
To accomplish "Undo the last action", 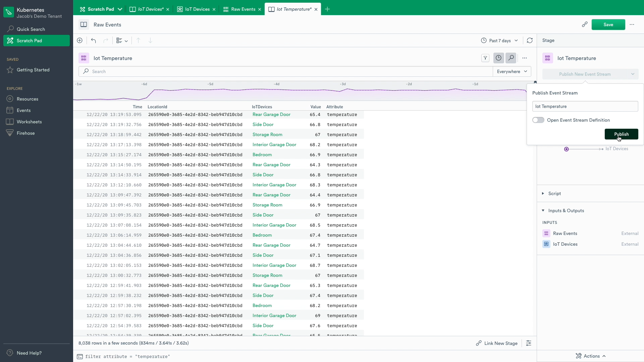I will click(94, 41).
